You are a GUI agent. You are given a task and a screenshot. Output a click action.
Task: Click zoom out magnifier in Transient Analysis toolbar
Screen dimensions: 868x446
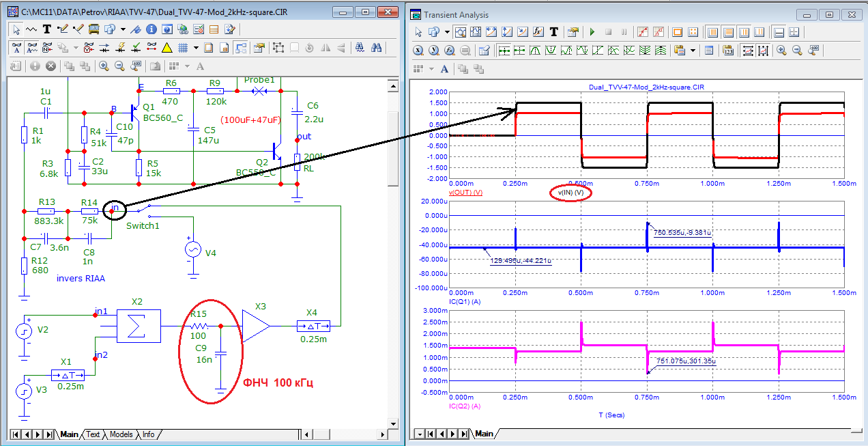(796, 51)
